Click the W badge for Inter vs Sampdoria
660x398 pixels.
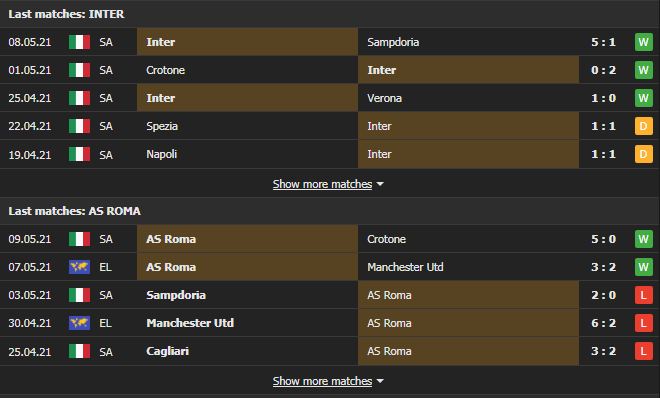644,42
